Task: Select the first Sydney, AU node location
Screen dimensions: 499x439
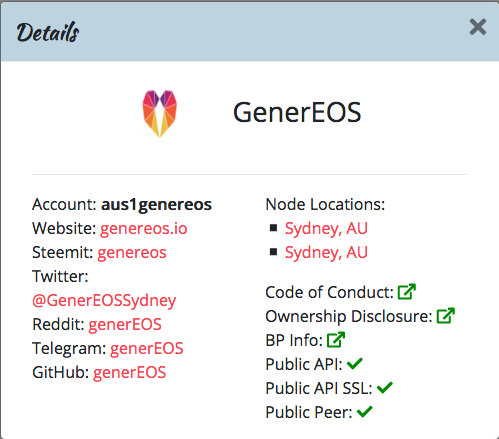Action: click(x=326, y=229)
